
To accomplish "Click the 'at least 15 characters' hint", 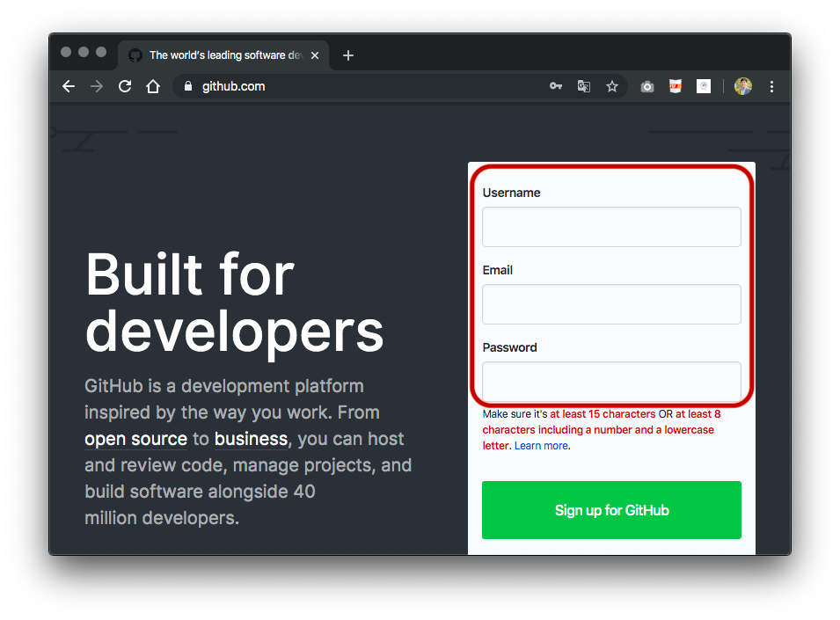I will pos(603,414).
